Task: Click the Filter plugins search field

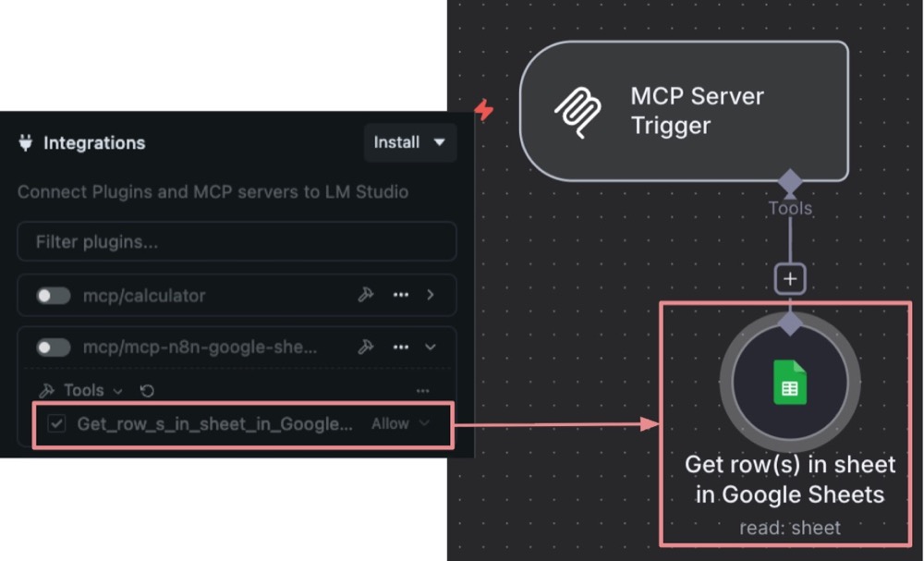Action: pos(237,242)
